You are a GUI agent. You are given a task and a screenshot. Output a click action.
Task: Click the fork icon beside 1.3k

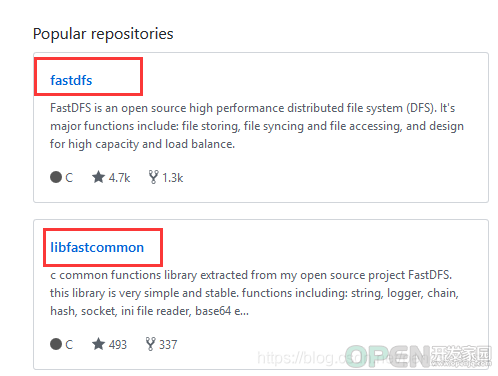pos(153,177)
